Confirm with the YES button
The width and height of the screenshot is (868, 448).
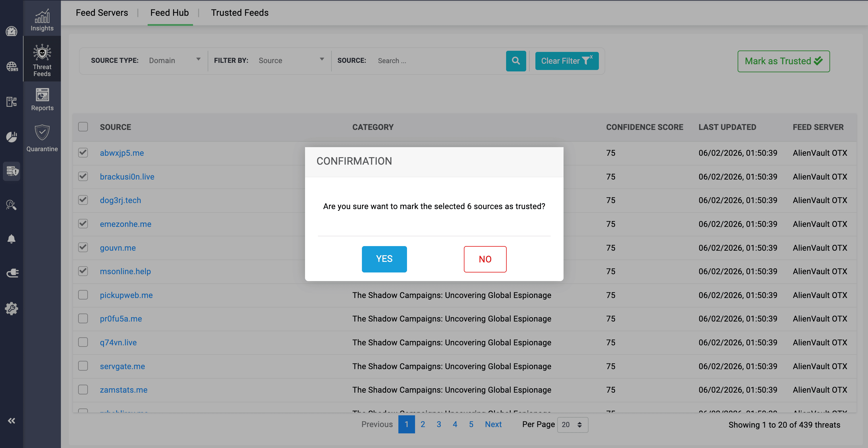[384, 259]
